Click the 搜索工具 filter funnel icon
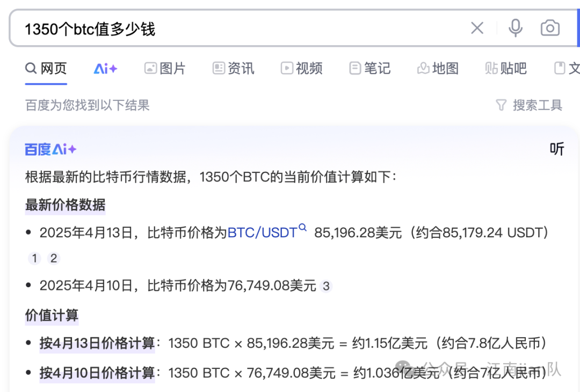Image resolution: width=580 pixels, height=392 pixels. 501,105
